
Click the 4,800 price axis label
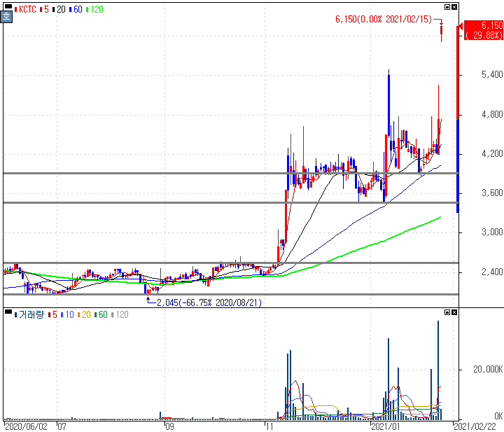click(x=492, y=114)
